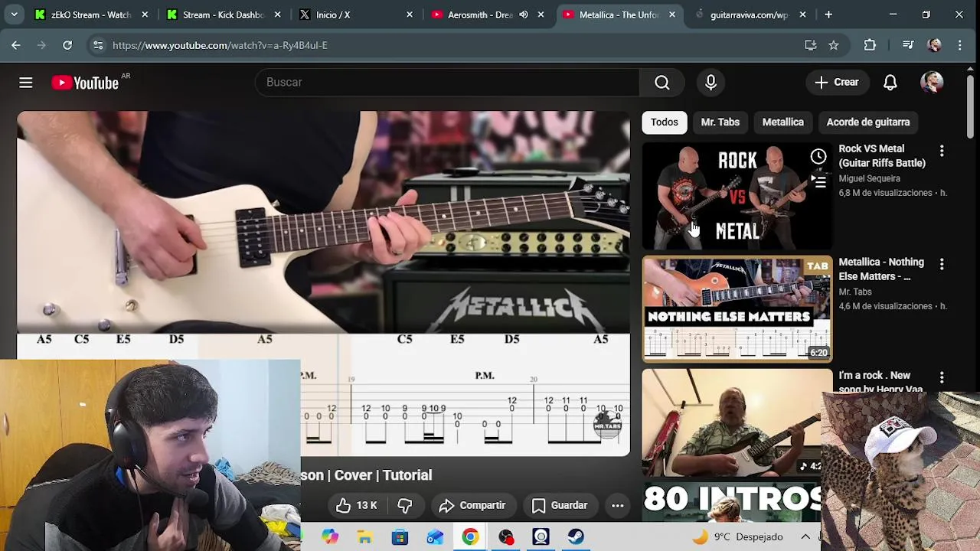The height and width of the screenshot is (551, 980).
Task: Select the Mr. Tabs filter chip
Action: (x=720, y=122)
